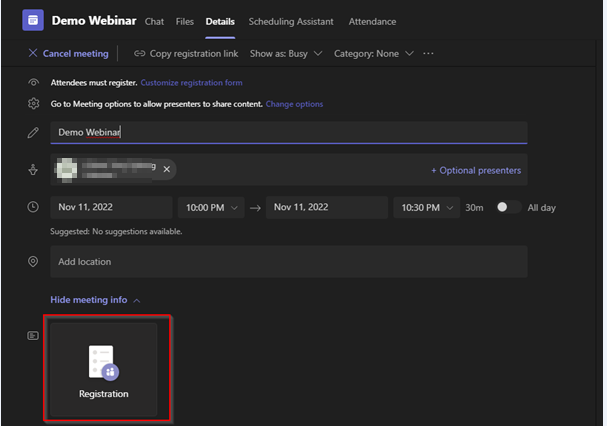Screen dimensions: 607x426
Task: Collapse the Hide meeting info section
Action: [95, 300]
